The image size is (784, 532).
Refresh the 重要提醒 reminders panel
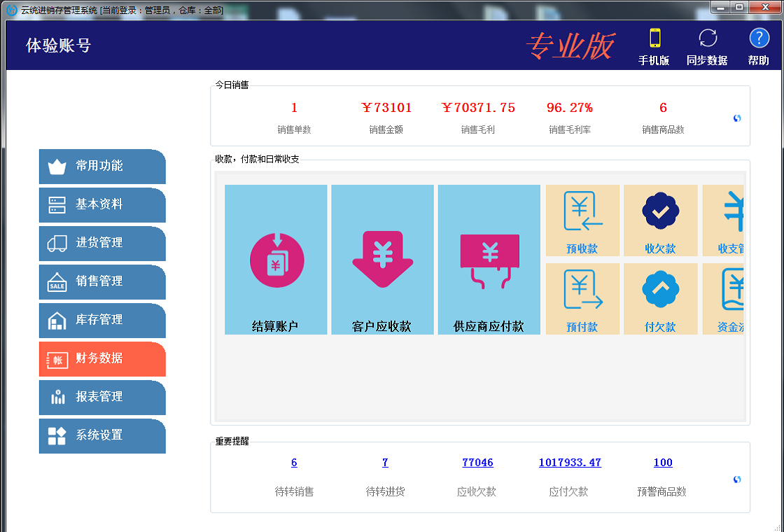(737, 479)
